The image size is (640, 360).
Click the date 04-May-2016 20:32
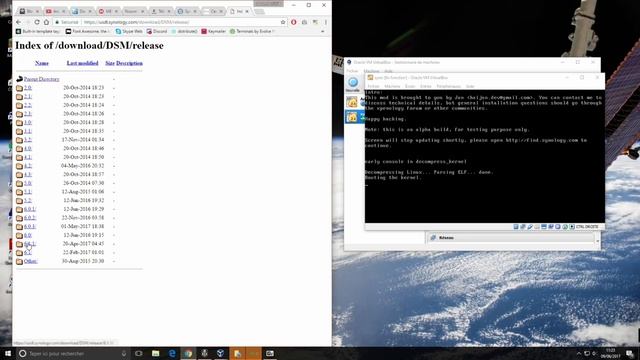click(82, 166)
